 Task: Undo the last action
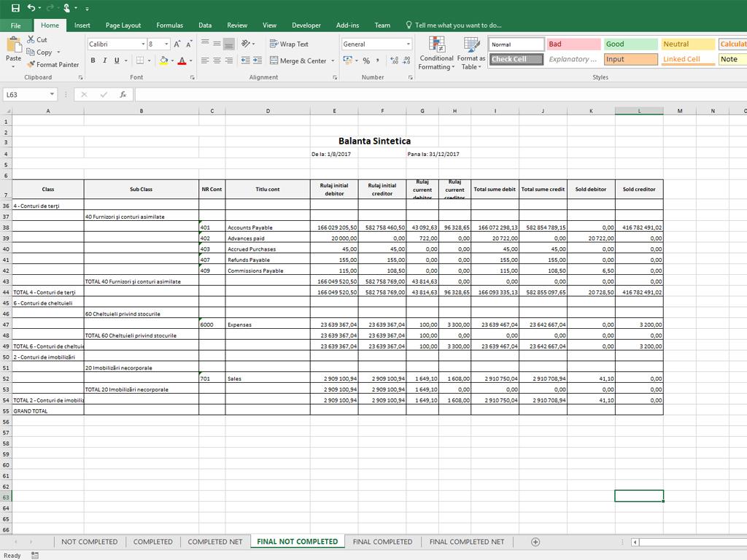[x=31, y=7]
